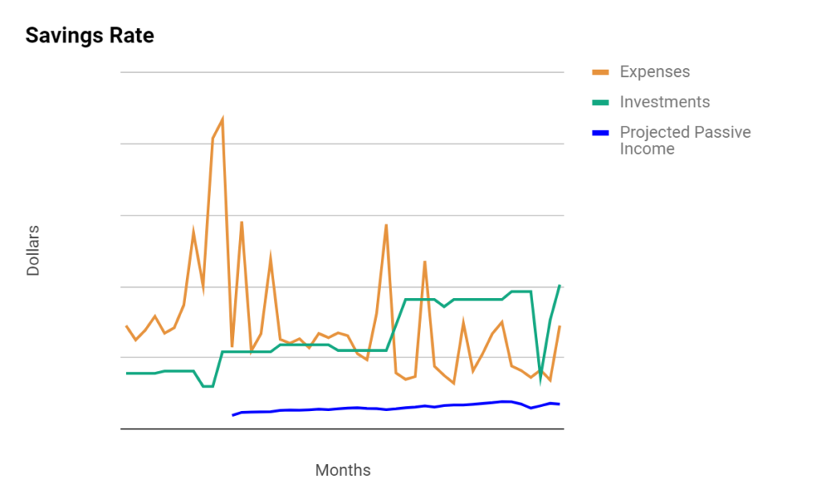This screenshot has width=821, height=504.
Task: Select the Projected Passive Income legend label
Action: pos(685,140)
